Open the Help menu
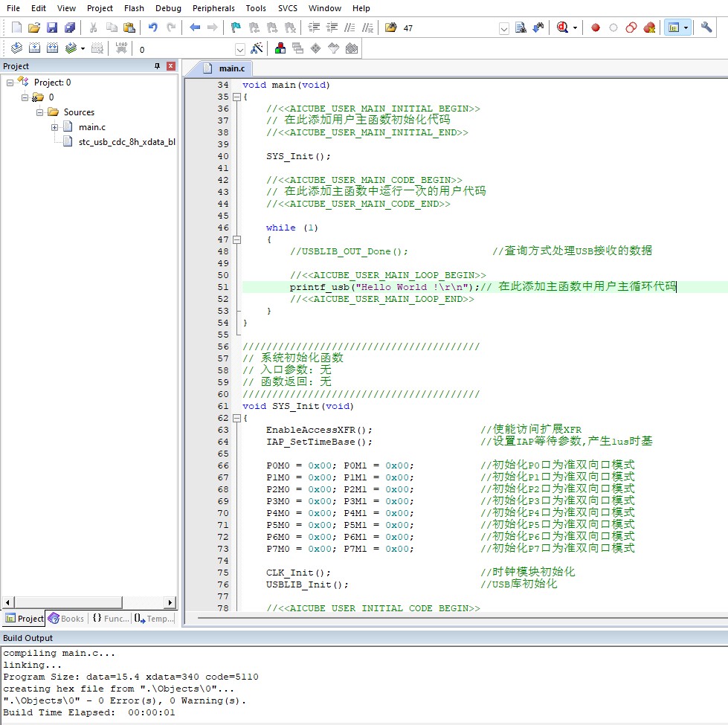The image size is (728, 725). [361, 8]
